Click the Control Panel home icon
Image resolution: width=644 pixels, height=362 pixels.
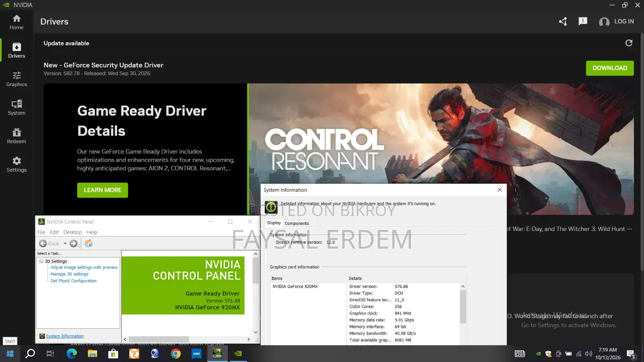pyautogui.click(x=89, y=243)
